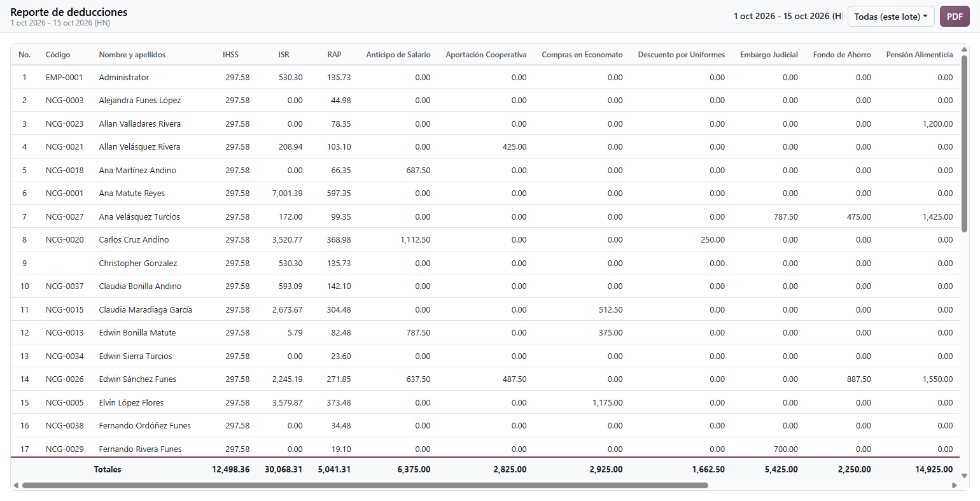Click the 'Totales' label in footer
Image resolution: width=980 pixels, height=501 pixels.
point(108,469)
